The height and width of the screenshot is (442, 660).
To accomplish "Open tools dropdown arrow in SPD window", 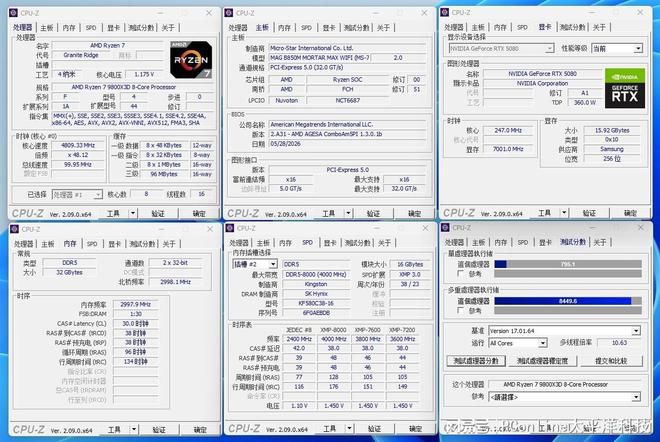I will pyautogui.click(x=349, y=429).
